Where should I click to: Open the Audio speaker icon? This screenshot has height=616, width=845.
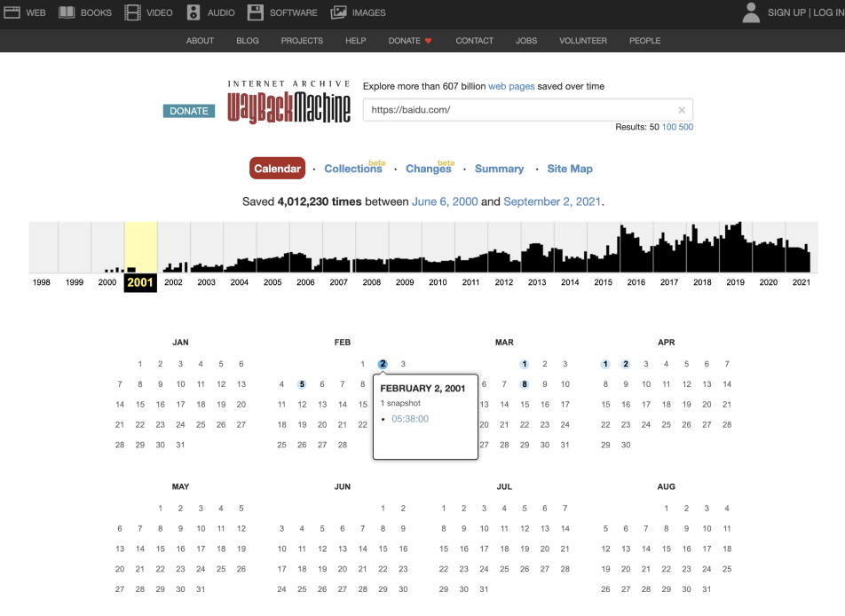coord(193,12)
